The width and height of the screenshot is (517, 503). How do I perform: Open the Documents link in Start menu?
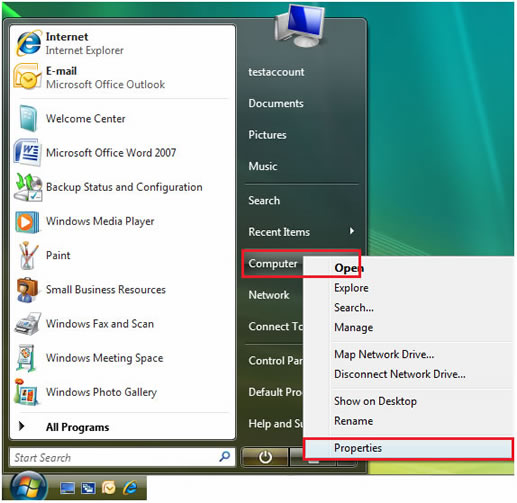[276, 103]
